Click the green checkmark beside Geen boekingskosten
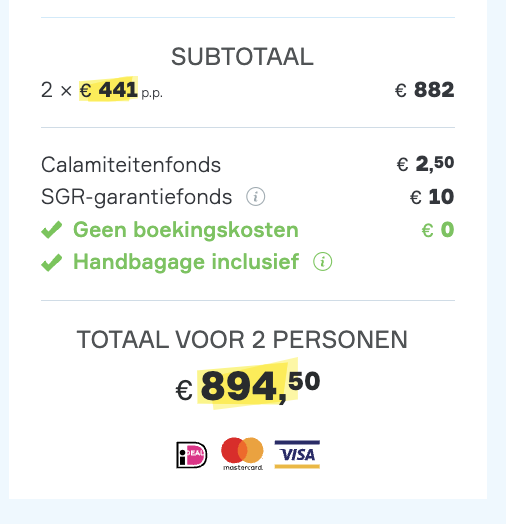506x524 pixels. 52,230
